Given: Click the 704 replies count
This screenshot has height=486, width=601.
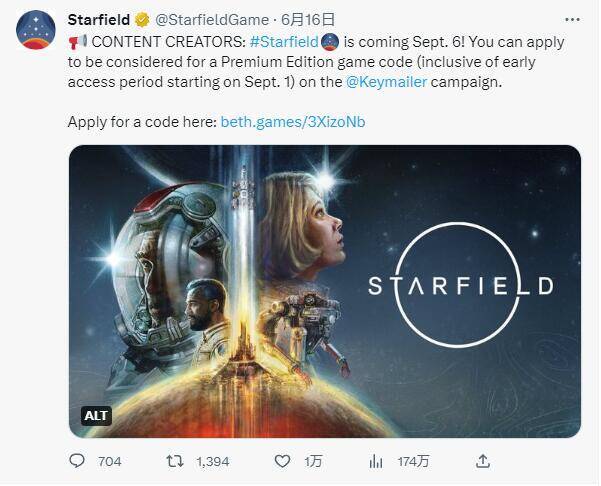Looking at the screenshot, I should point(109,461).
